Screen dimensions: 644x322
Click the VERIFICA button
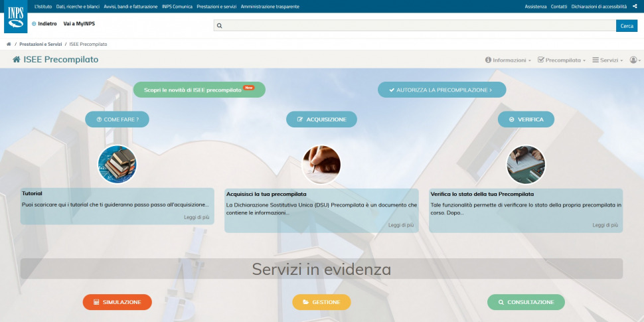pos(526,120)
